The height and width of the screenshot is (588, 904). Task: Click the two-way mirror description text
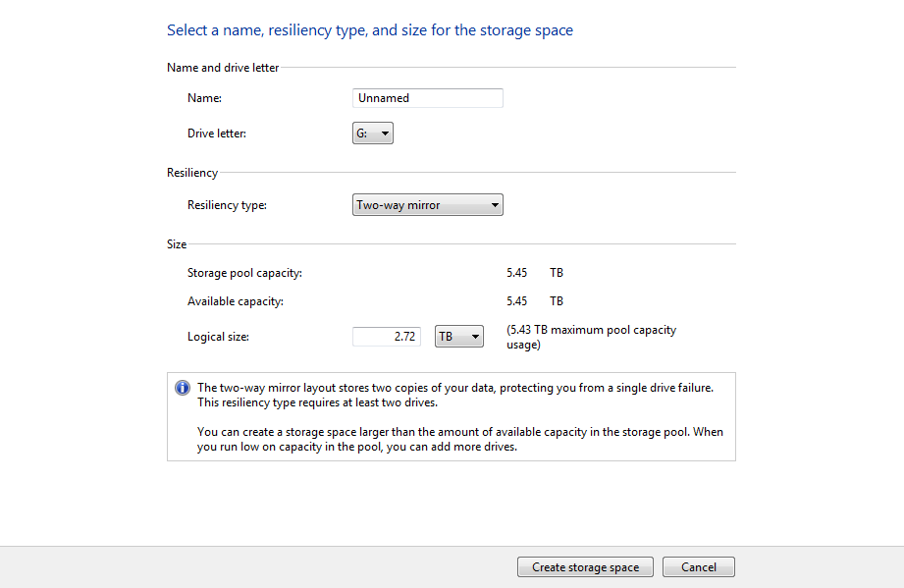[x=454, y=395]
